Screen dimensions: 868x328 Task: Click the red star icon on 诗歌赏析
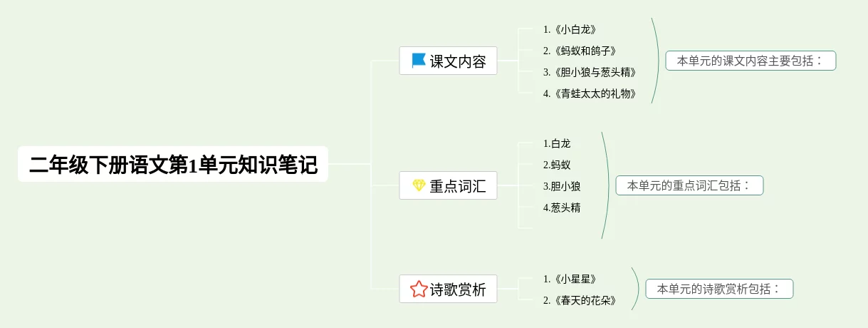419,289
